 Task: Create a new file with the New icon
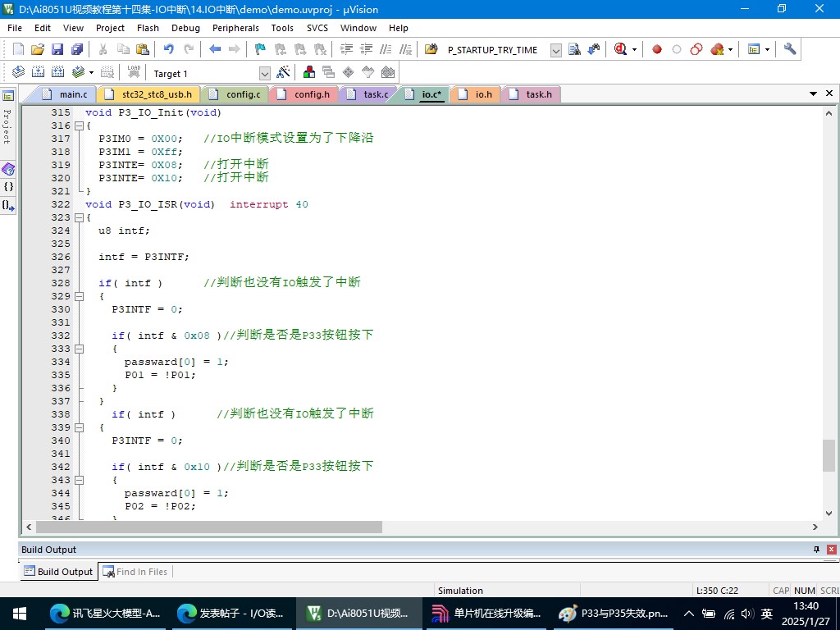18,50
